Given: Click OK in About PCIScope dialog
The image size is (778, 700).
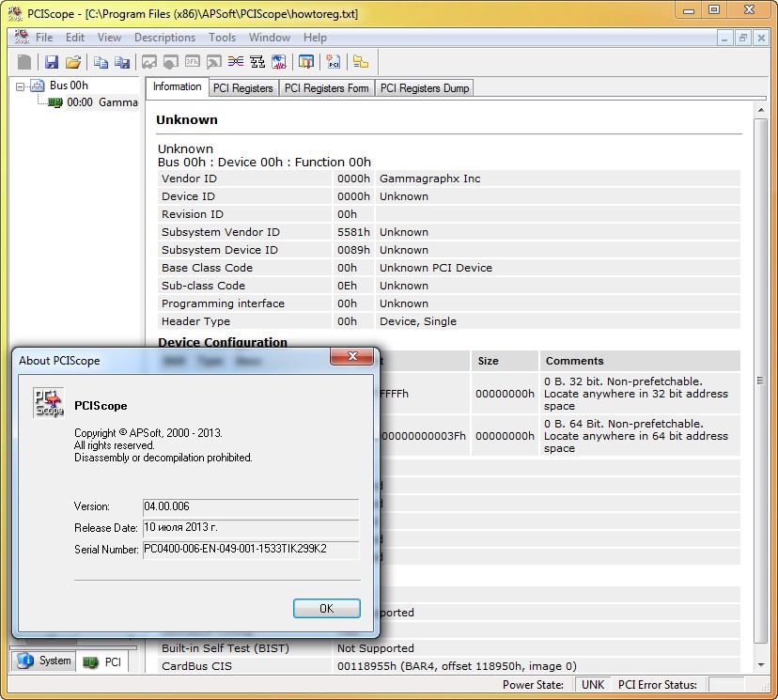Looking at the screenshot, I should 326,608.
